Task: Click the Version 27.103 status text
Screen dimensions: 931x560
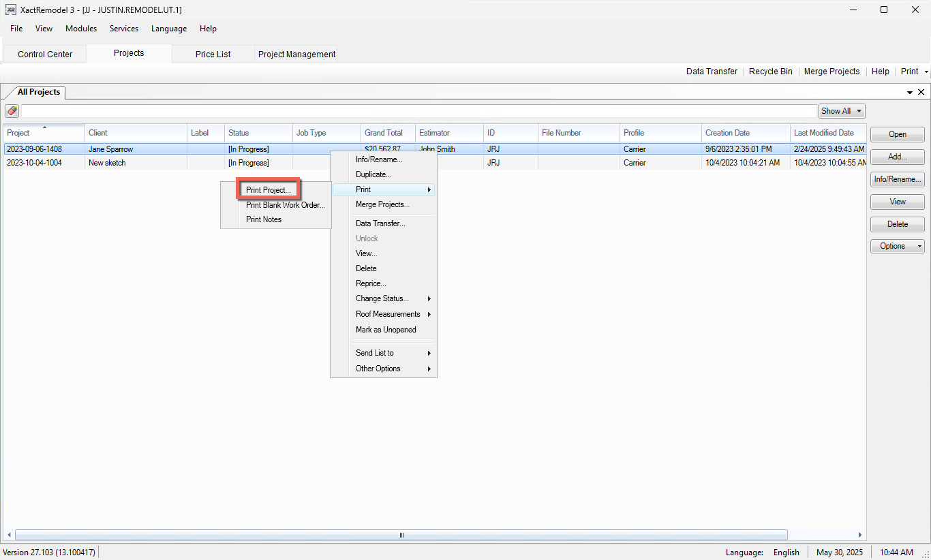Action: pyautogui.click(x=49, y=553)
